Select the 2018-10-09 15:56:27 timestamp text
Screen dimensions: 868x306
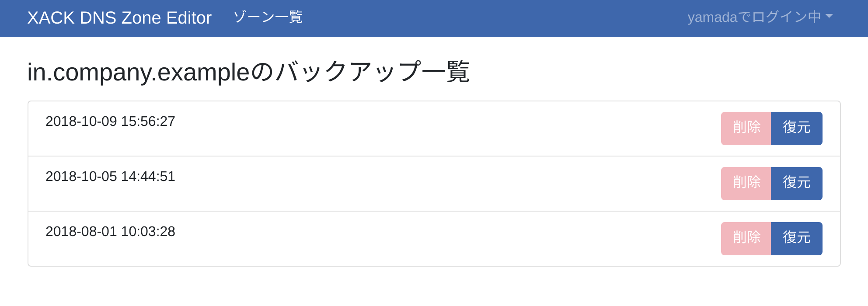(110, 121)
